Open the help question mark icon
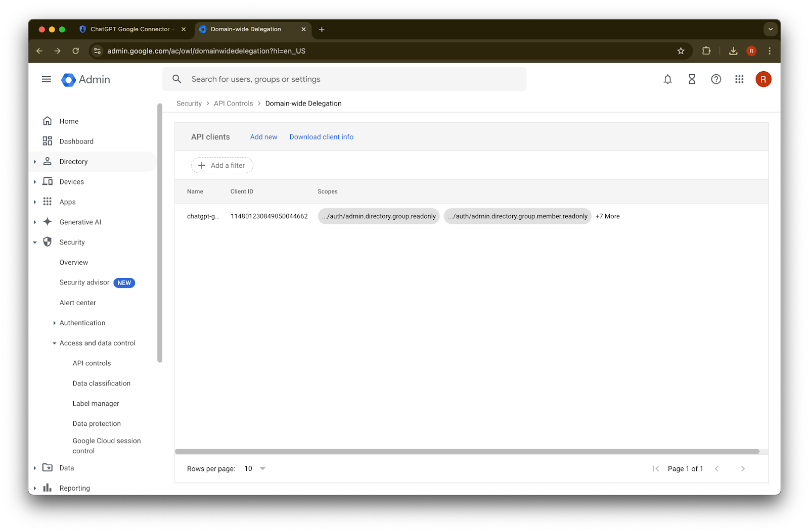 pos(716,79)
